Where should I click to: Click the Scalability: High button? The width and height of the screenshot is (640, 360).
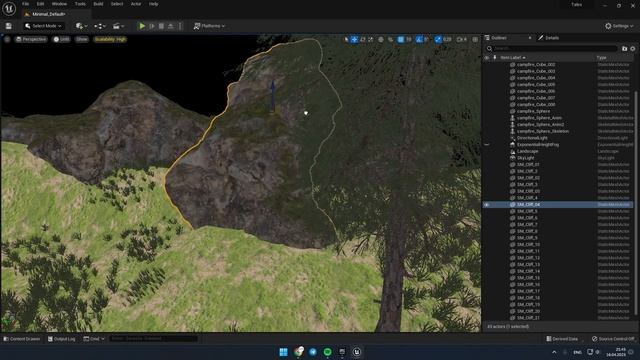pyautogui.click(x=110, y=39)
